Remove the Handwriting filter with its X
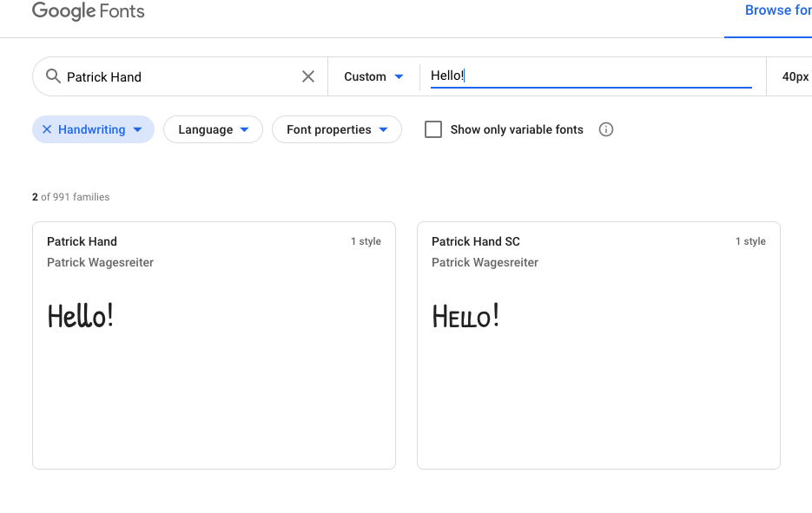The height and width of the screenshot is (513, 812). [47, 129]
